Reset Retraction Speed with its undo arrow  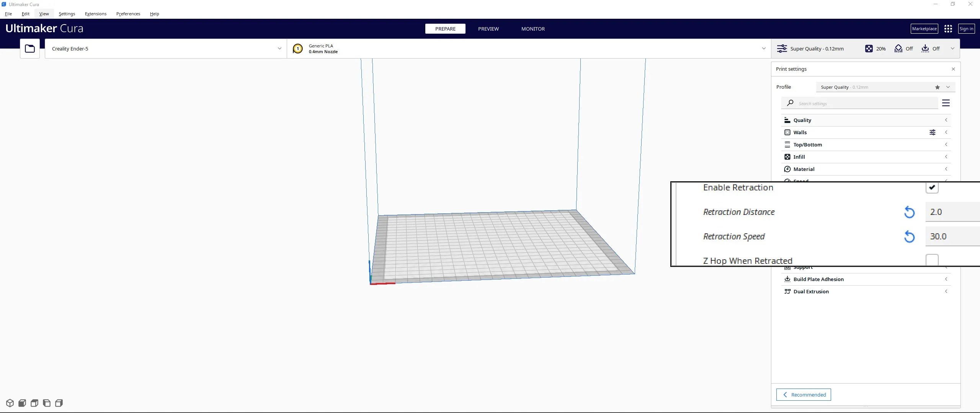click(x=909, y=237)
